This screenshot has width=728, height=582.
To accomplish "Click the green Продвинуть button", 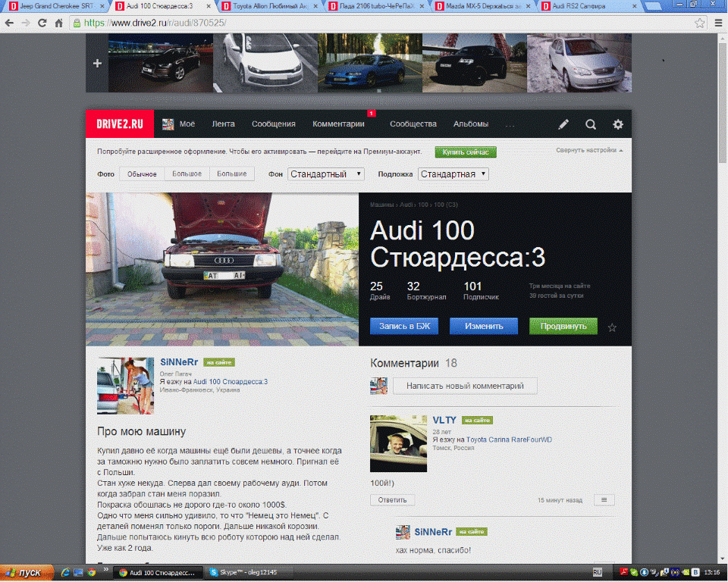I will [x=563, y=327].
